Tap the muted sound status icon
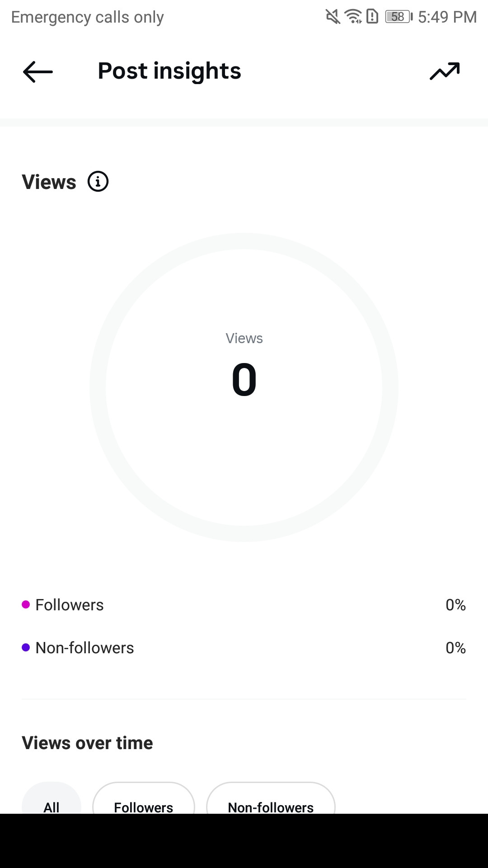 tap(333, 17)
